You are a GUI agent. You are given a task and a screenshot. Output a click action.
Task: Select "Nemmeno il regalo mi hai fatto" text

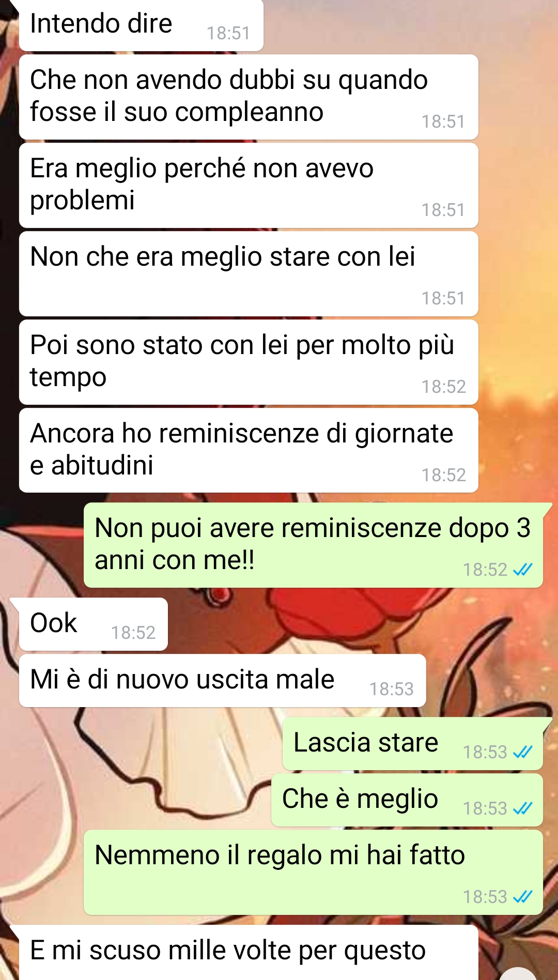280,855
